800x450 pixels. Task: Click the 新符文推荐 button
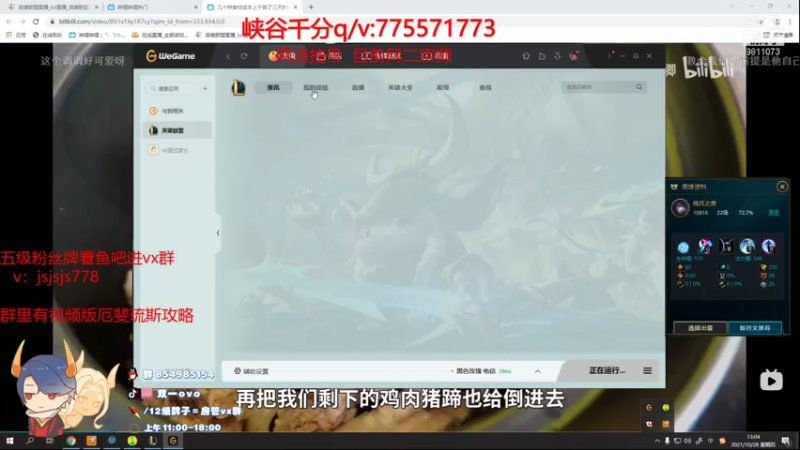(755, 328)
